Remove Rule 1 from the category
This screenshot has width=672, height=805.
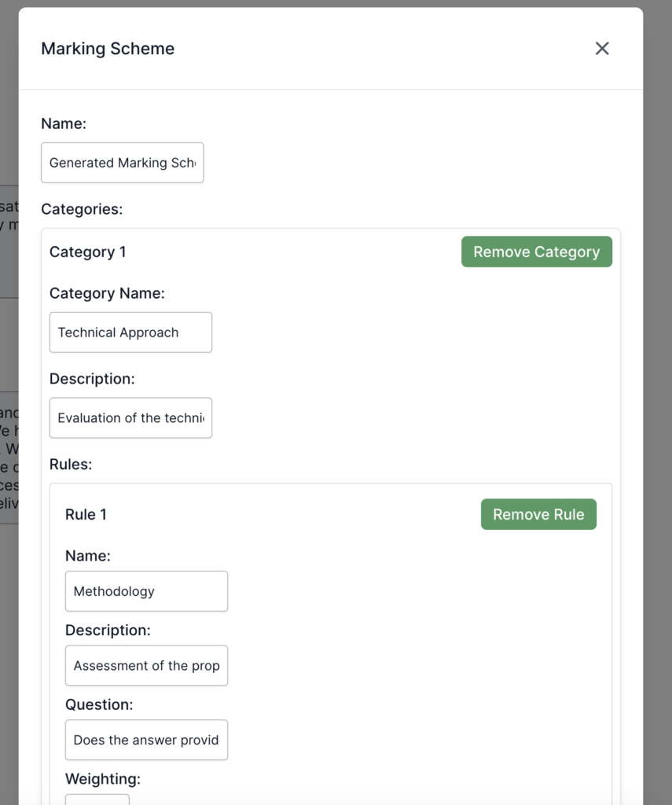coord(538,515)
